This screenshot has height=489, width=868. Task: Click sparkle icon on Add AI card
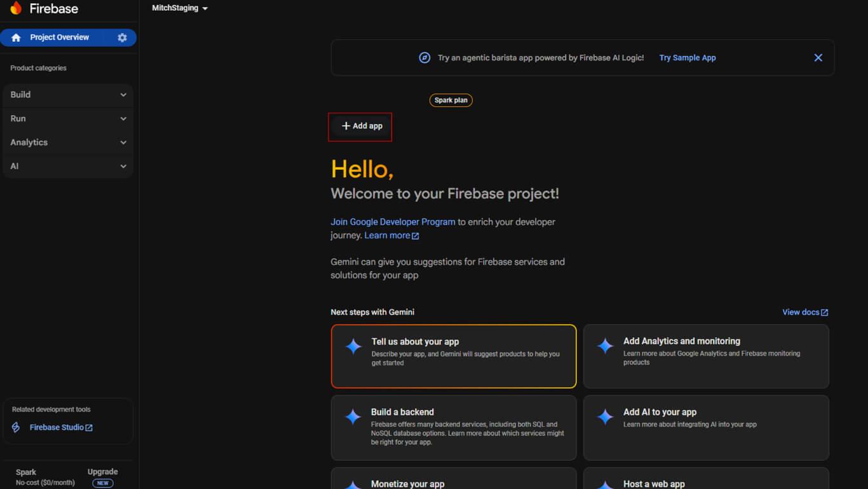[605, 417]
